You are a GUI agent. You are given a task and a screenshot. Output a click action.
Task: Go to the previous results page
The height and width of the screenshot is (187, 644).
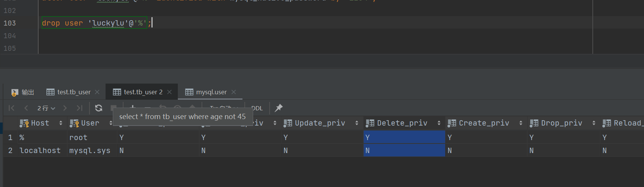(26, 108)
